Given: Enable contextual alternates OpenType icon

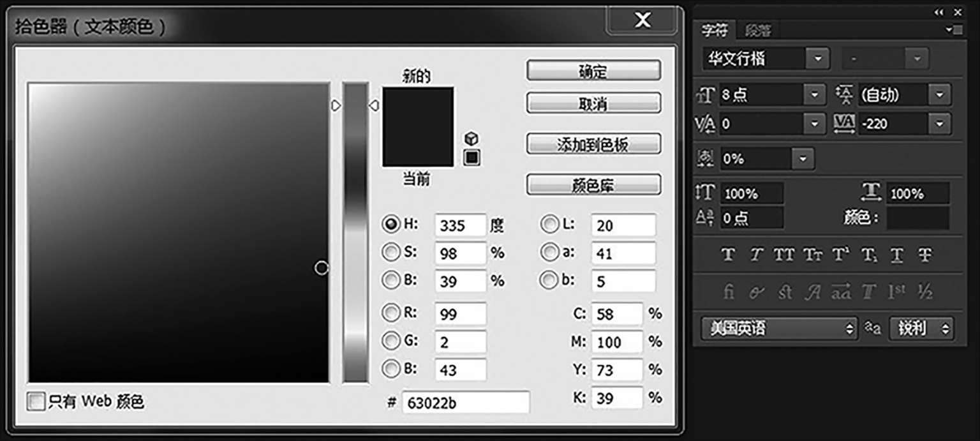Looking at the screenshot, I should pos(757,292).
